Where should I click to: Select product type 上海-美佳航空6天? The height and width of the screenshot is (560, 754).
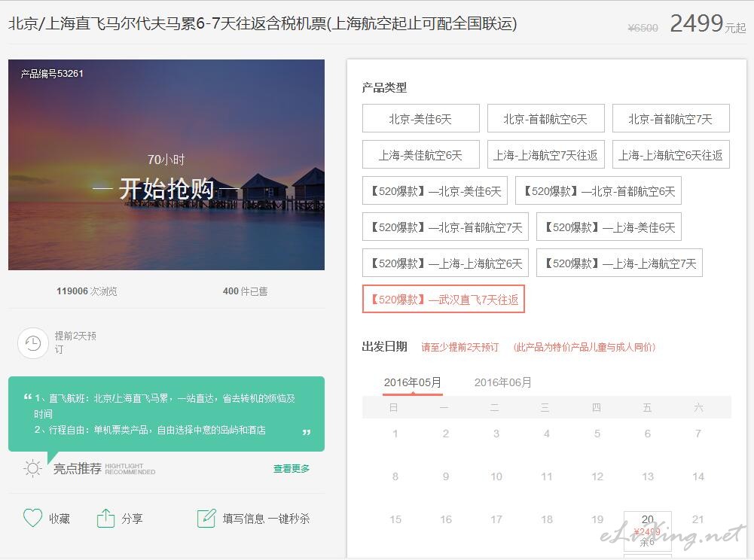(421, 154)
